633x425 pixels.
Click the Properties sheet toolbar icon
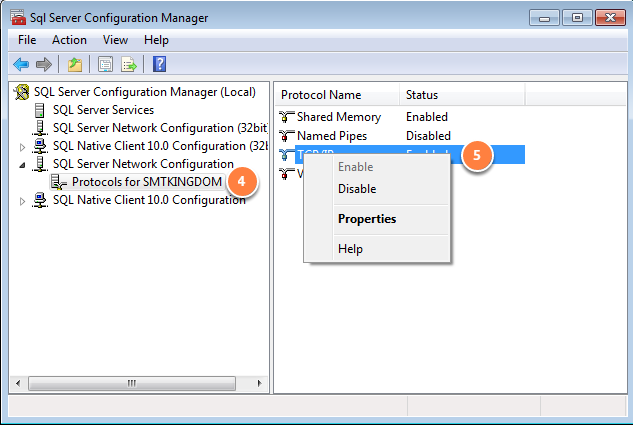click(x=105, y=64)
